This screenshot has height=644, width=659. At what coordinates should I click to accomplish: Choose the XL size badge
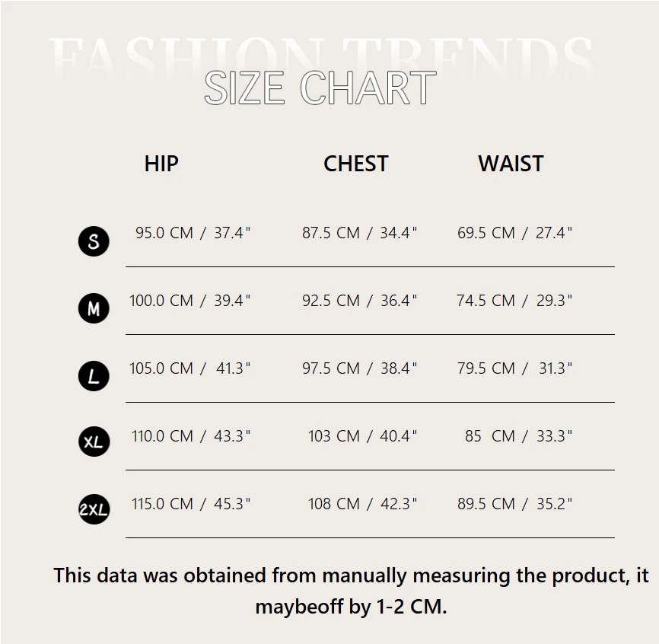pyautogui.click(x=94, y=442)
